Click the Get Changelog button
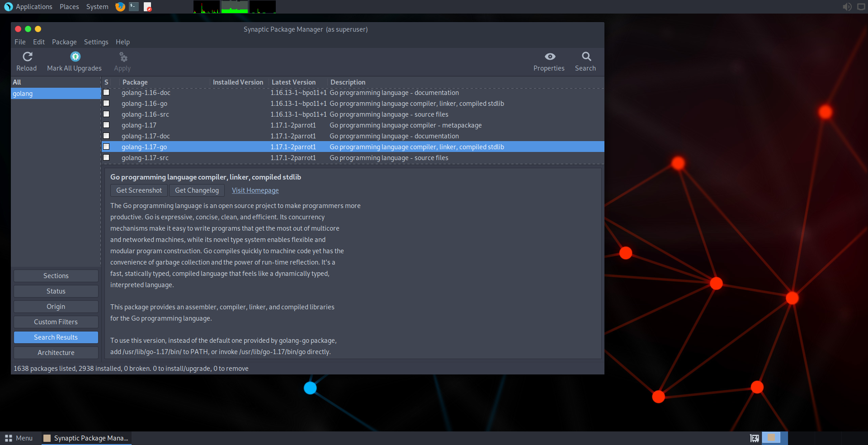 click(x=197, y=190)
